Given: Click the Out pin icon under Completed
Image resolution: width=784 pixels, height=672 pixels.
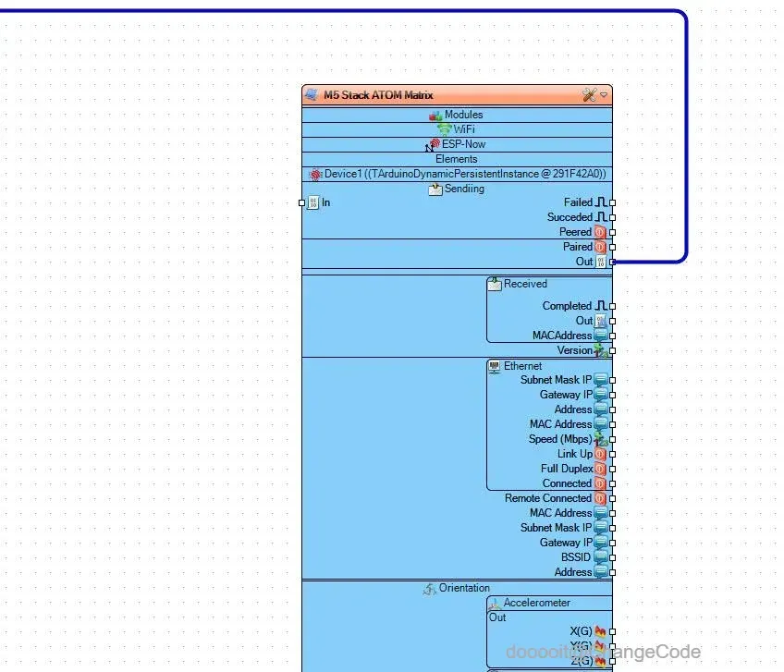Looking at the screenshot, I should pyautogui.click(x=601, y=321).
